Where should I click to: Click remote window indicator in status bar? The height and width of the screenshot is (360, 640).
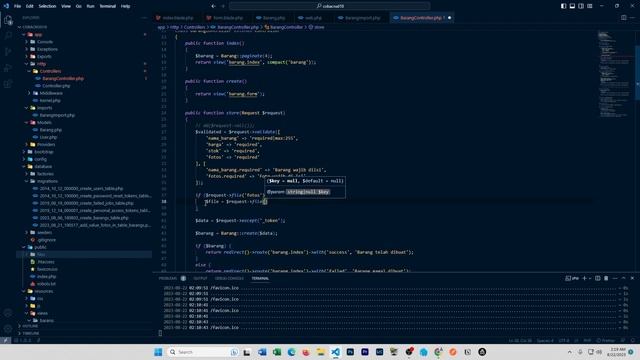coord(5,340)
